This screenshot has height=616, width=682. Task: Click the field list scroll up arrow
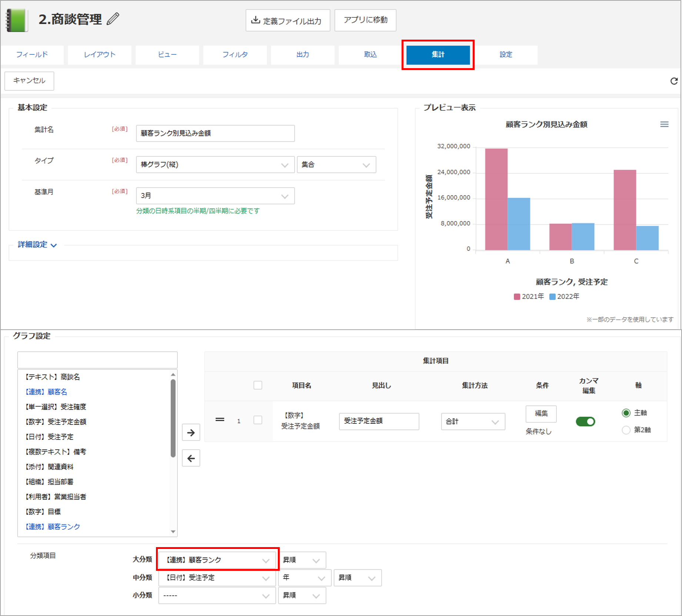(x=173, y=374)
